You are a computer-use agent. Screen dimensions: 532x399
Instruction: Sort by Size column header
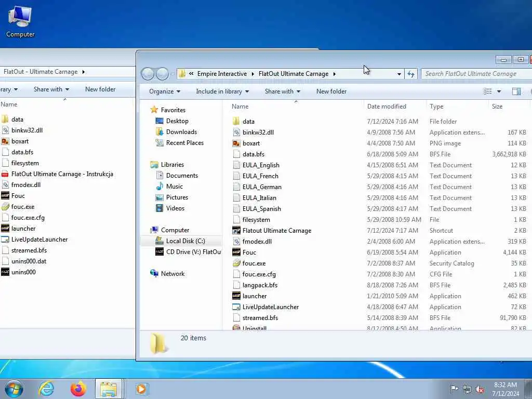coord(497,106)
